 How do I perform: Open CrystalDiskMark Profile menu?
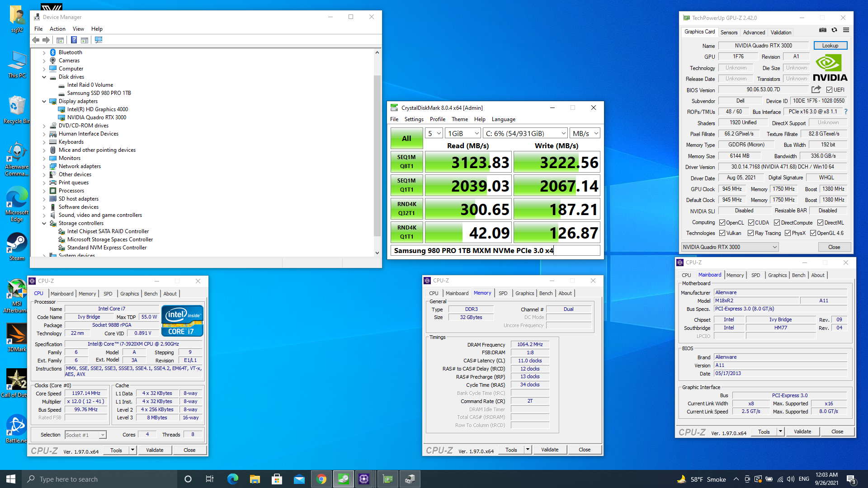437,119
